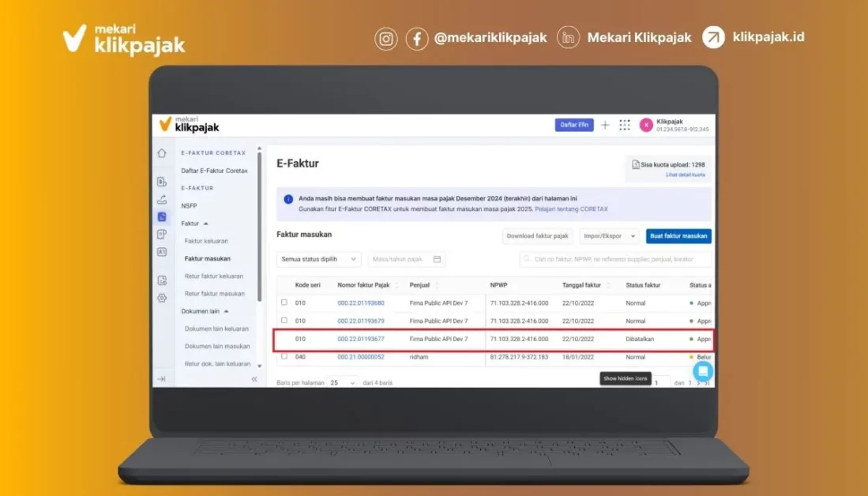868x496 pixels.
Task: Click the Daftar Efin button
Action: [x=574, y=125]
